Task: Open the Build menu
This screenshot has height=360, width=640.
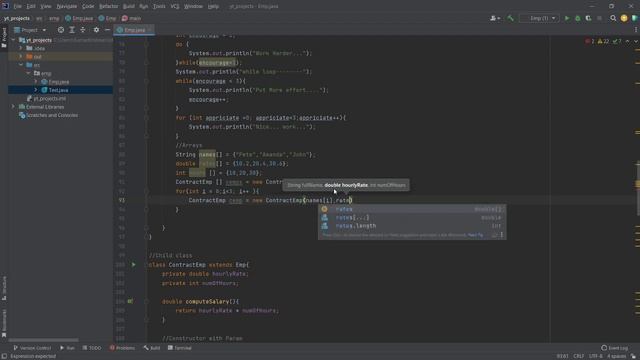Action: [129, 6]
